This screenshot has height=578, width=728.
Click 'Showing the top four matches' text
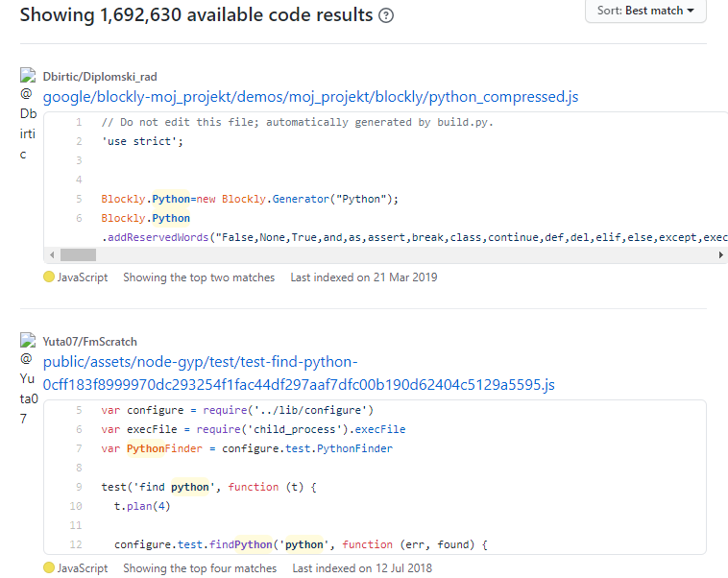coord(200,568)
